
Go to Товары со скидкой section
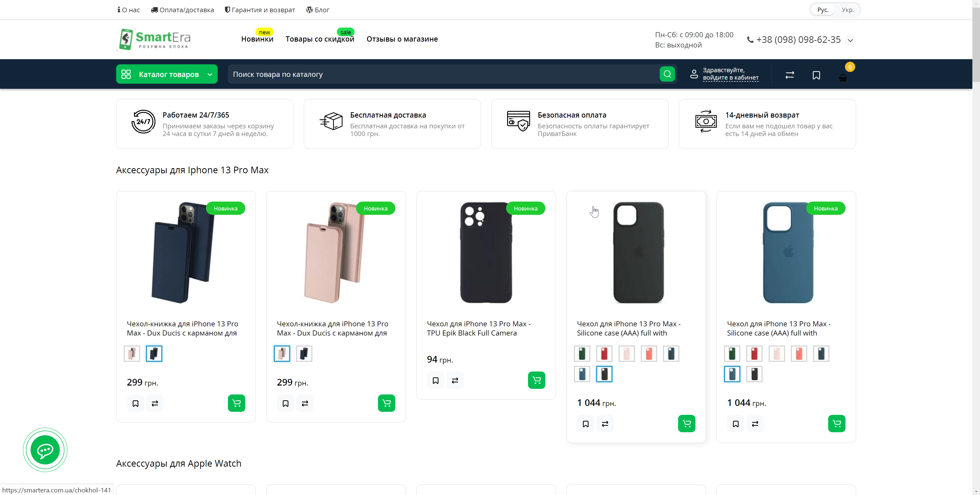320,39
